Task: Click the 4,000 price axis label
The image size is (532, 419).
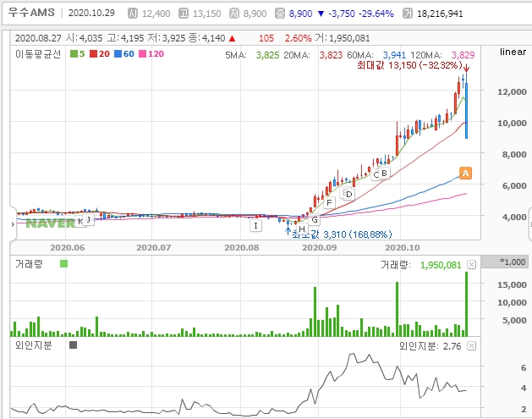Action: (x=514, y=217)
